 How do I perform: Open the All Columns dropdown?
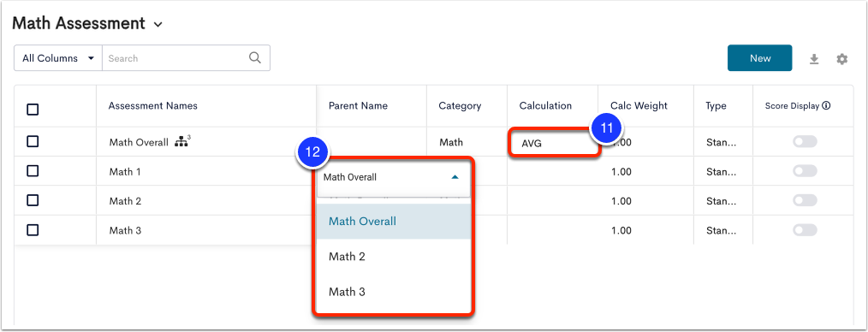click(x=58, y=58)
